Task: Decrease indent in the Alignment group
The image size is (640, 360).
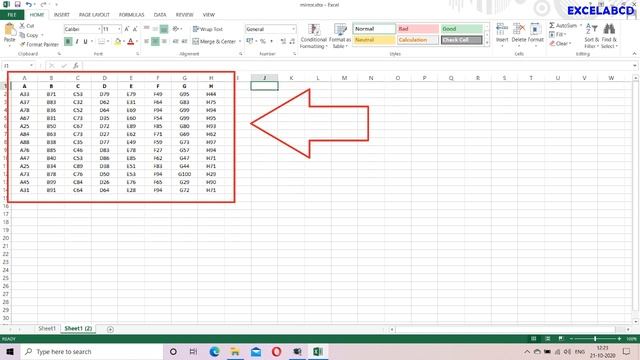Action: 176,41
